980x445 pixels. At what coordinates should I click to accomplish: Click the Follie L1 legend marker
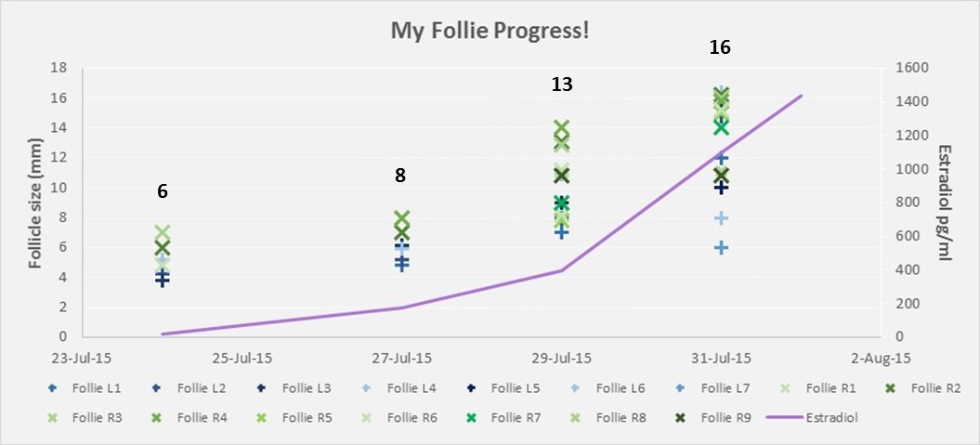tap(53, 388)
